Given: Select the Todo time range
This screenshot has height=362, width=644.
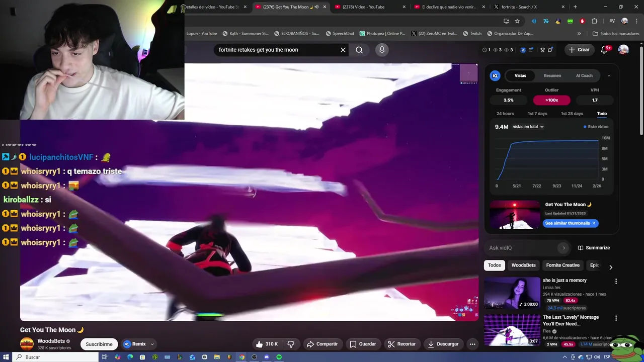Looking at the screenshot, I should (x=602, y=114).
